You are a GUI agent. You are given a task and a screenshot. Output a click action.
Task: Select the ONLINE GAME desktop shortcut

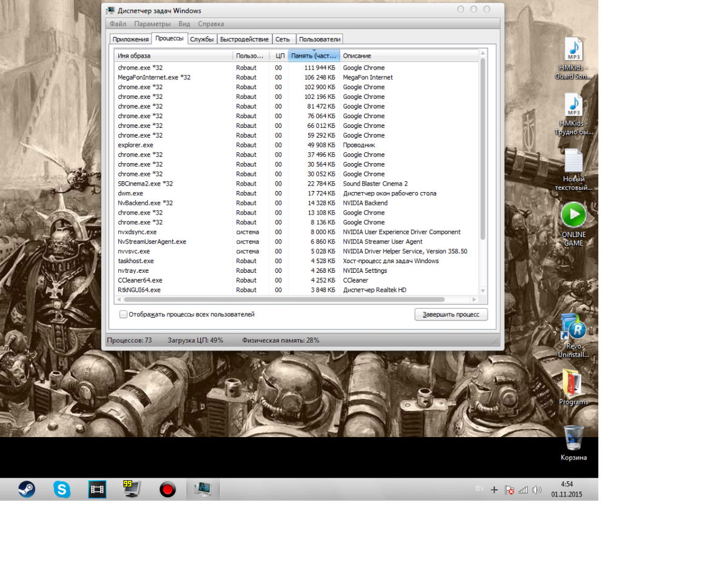(x=573, y=224)
